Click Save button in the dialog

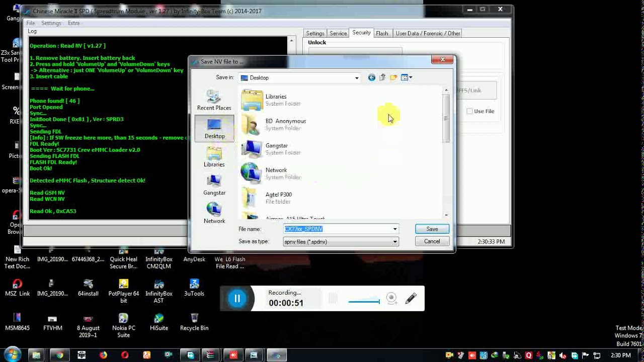[432, 229]
